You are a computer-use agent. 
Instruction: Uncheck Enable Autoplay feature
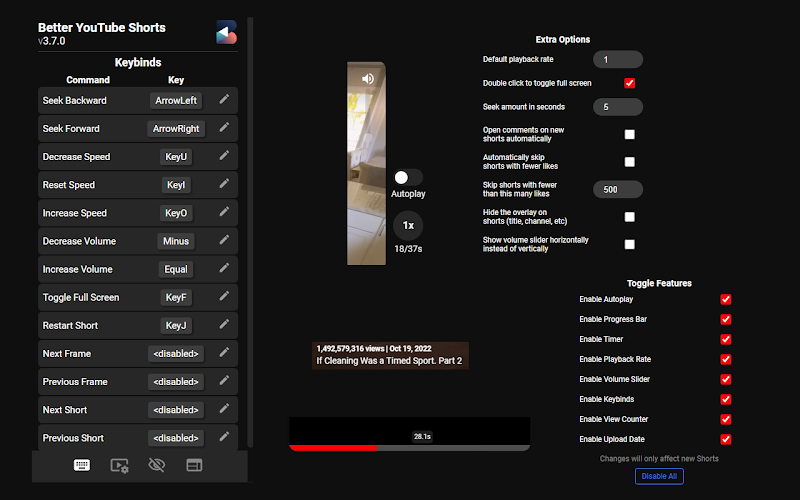[x=726, y=299]
